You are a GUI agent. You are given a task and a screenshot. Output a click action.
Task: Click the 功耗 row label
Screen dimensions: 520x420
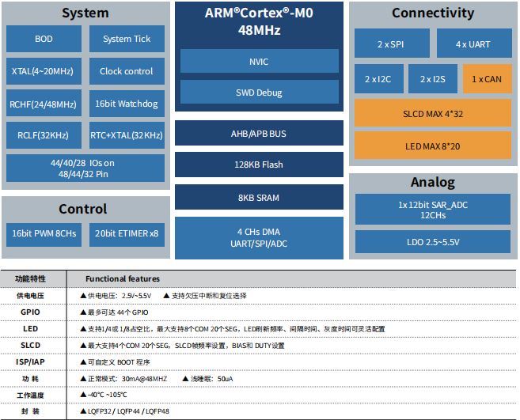click(x=30, y=379)
